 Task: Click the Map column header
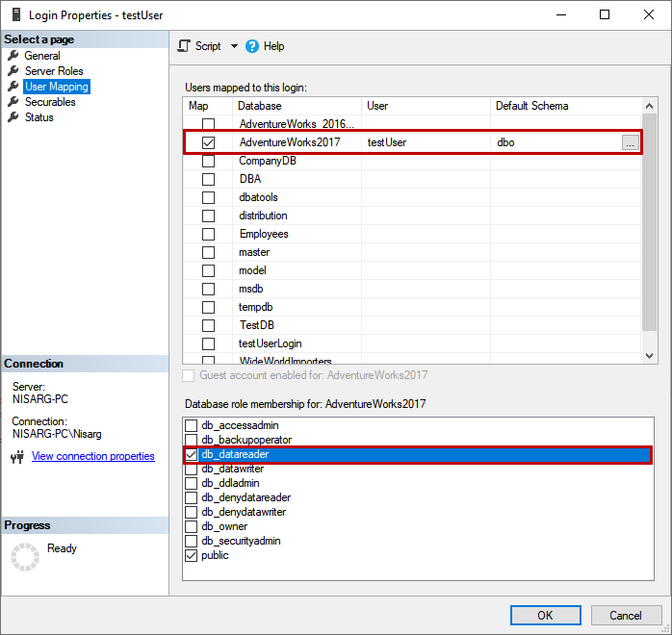[208, 106]
